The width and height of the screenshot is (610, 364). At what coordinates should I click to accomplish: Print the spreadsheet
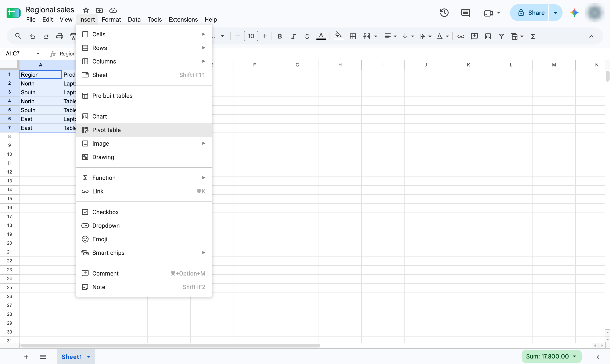click(x=60, y=36)
